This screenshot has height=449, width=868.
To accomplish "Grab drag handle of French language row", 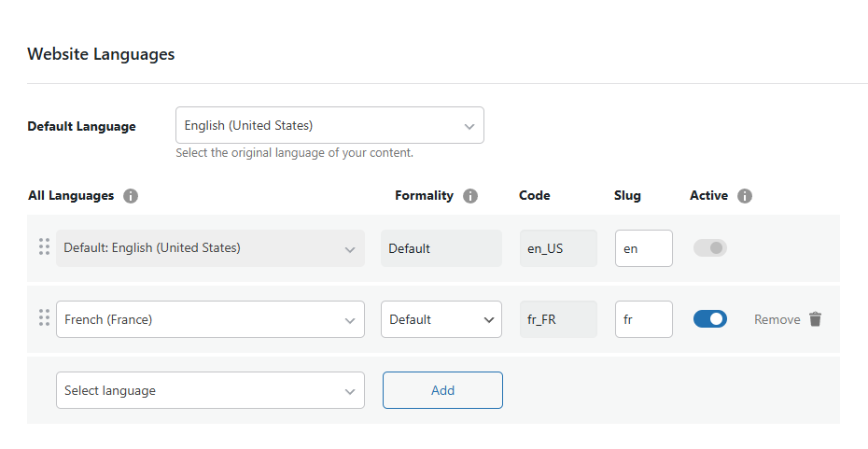I will 44,318.
